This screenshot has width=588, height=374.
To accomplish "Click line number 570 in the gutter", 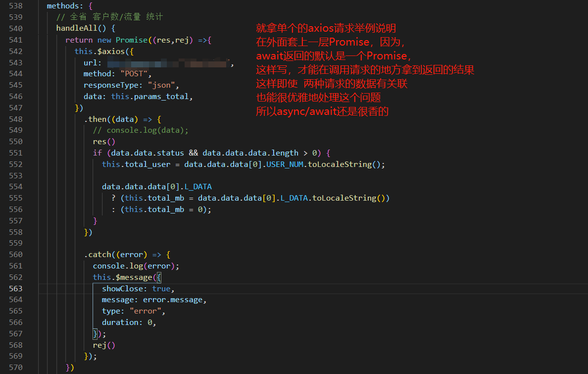I will coord(16,368).
